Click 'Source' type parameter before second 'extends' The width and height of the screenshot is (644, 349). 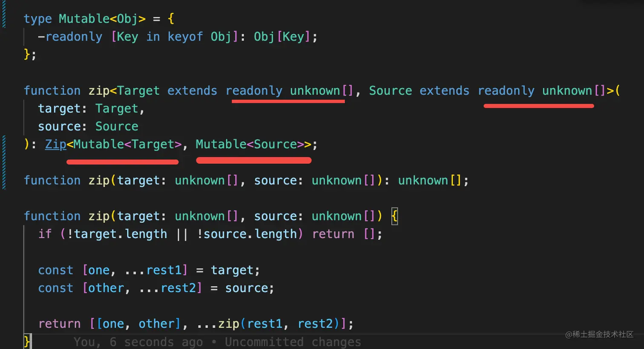point(391,91)
